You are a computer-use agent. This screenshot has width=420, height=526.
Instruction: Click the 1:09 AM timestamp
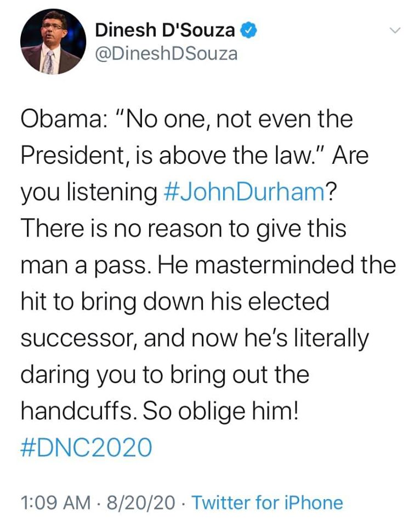click(56, 502)
